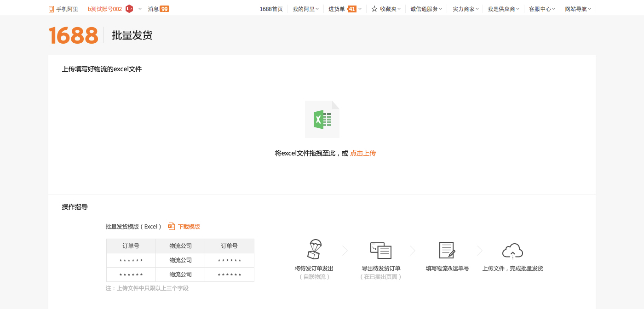Click the 上传文件，完成批量发货 step label
Viewport: 644px width, 309px height.
click(512, 268)
